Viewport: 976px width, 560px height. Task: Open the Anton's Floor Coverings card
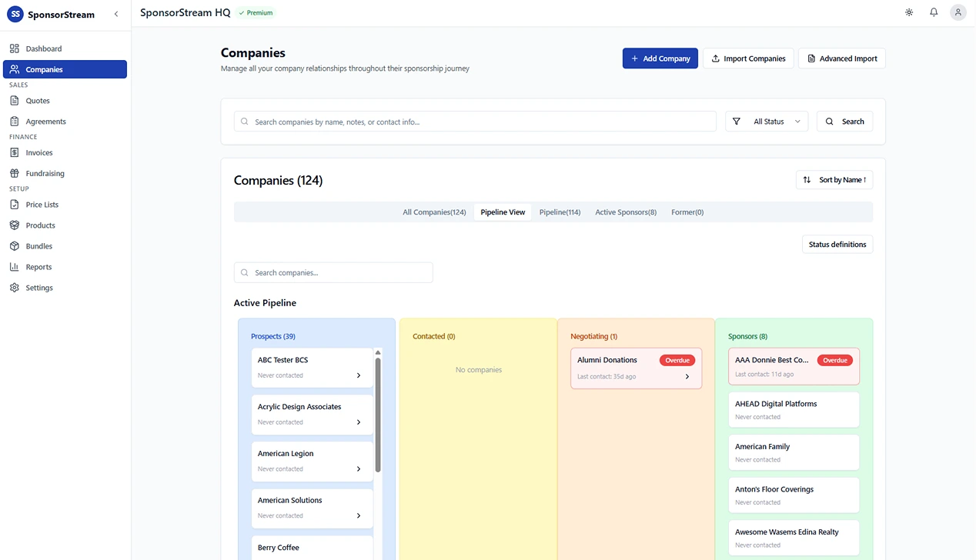click(x=794, y=495)
